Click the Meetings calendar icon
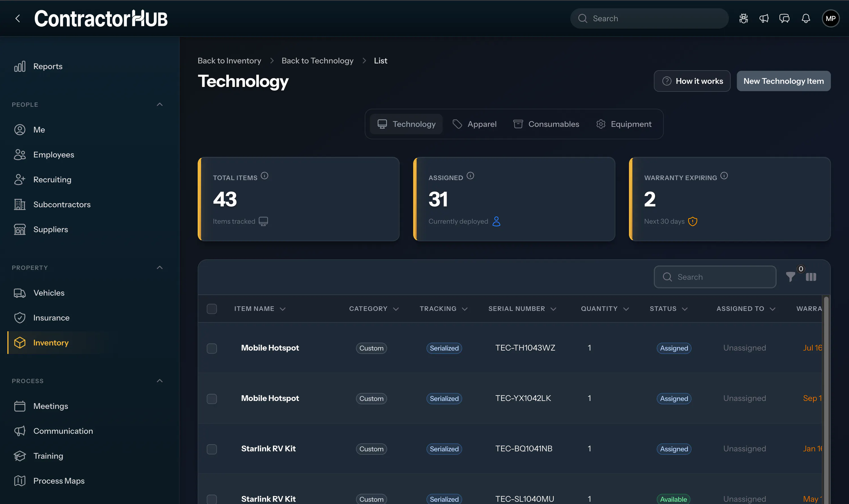Screen dimensions: 849x504 pyautogui.click(x=20, y=406)
